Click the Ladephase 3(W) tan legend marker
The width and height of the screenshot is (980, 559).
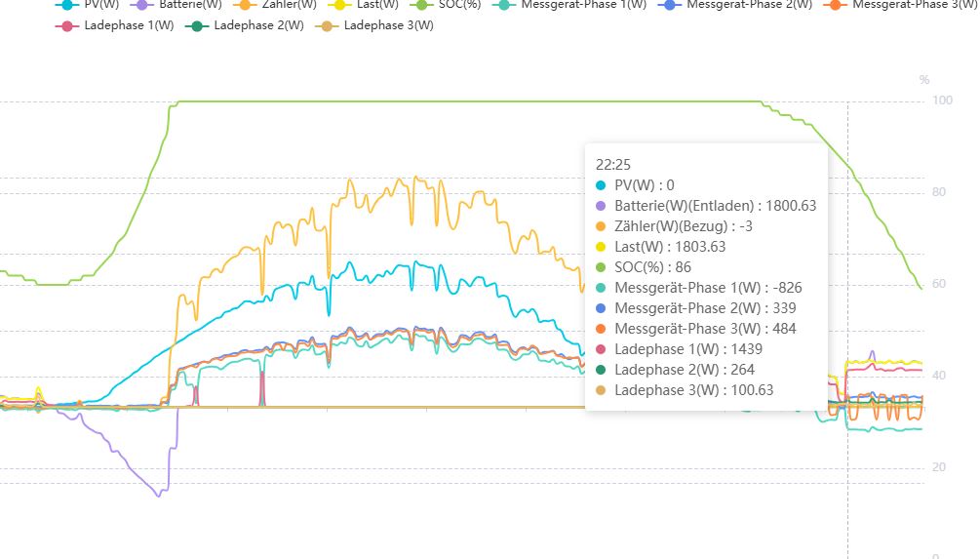click(x=329, y=25)
